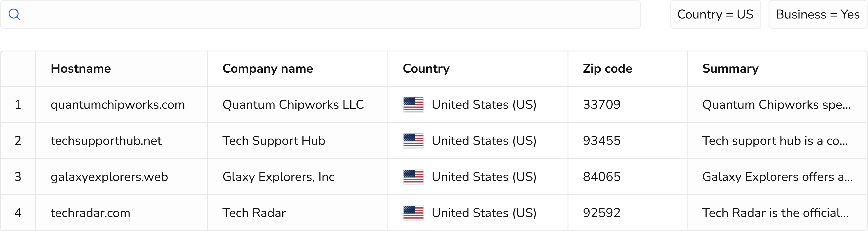Sort by the Hostname column header
The height and width of the screenshot is (231, 868).
click(x=81, y=69)
